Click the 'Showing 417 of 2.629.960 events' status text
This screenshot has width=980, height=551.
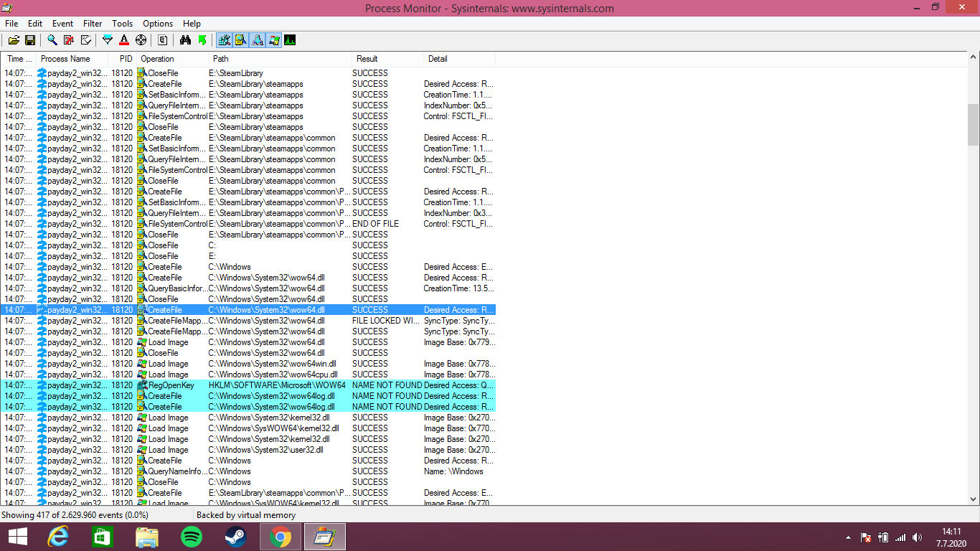75,515
